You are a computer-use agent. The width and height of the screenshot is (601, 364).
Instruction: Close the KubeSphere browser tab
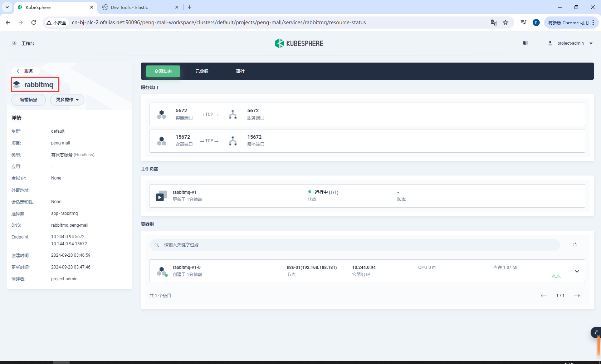pyautogui.click(x=92, y=7)
